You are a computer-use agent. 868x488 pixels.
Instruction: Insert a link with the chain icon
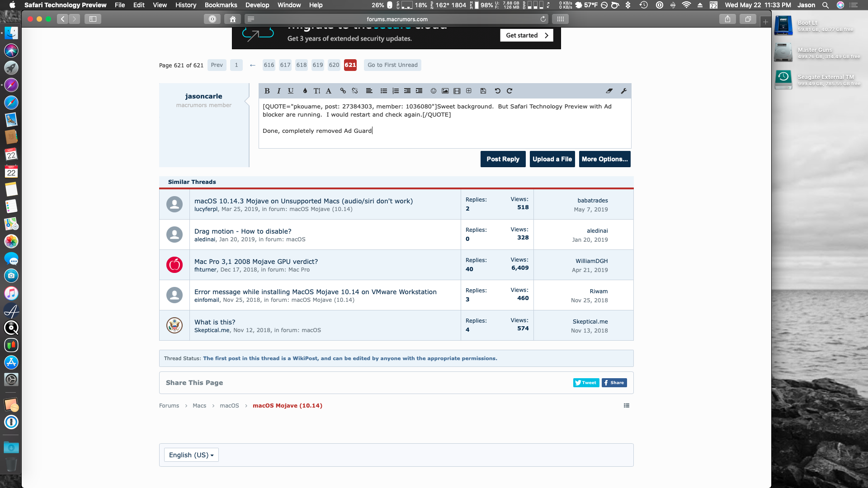[x=343, y=91]
